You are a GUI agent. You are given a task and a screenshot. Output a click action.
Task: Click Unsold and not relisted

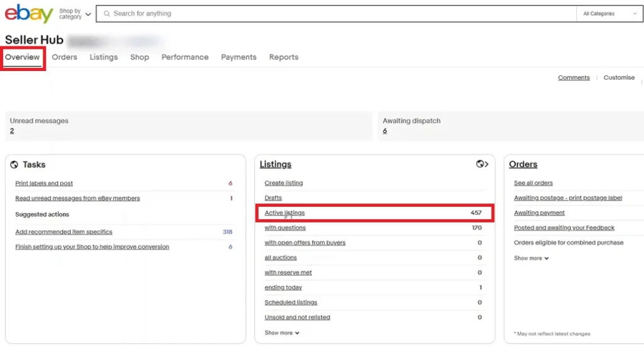tap(297, 317)
